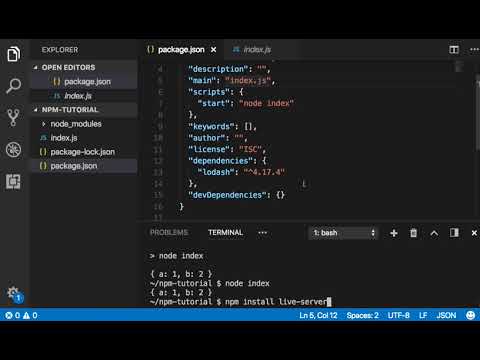Click the "dependencies" key in editor
The width and height of the screenshot is (480, 360).
point(221,161)
